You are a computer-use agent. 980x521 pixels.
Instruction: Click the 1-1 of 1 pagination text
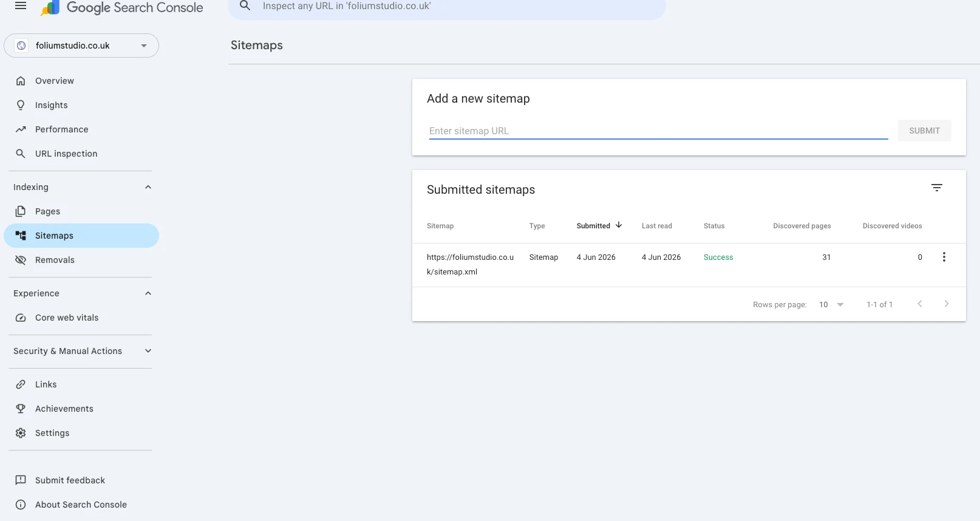(x=879, y=304)
